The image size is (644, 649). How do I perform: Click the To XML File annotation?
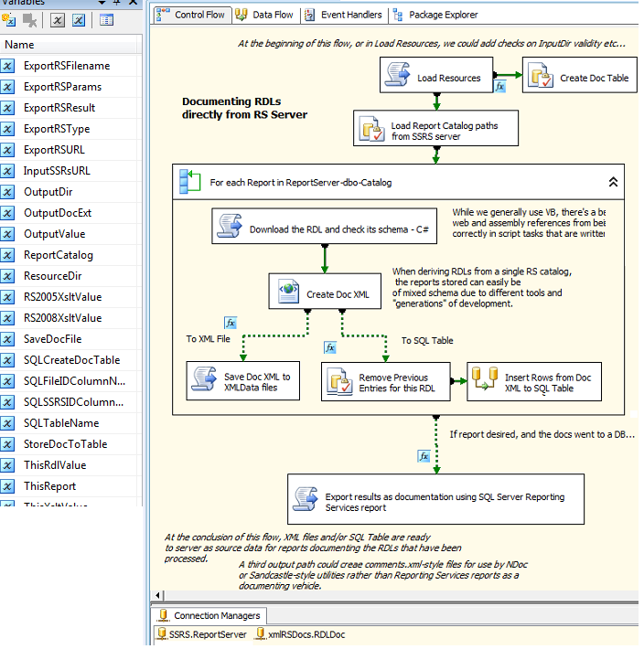point(208,339)
